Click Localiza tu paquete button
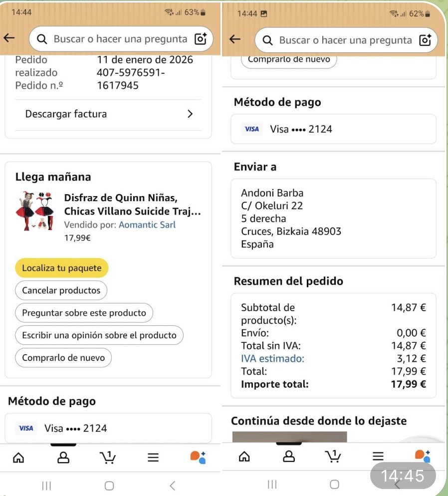448x496 pixels. tap(61, 268)
